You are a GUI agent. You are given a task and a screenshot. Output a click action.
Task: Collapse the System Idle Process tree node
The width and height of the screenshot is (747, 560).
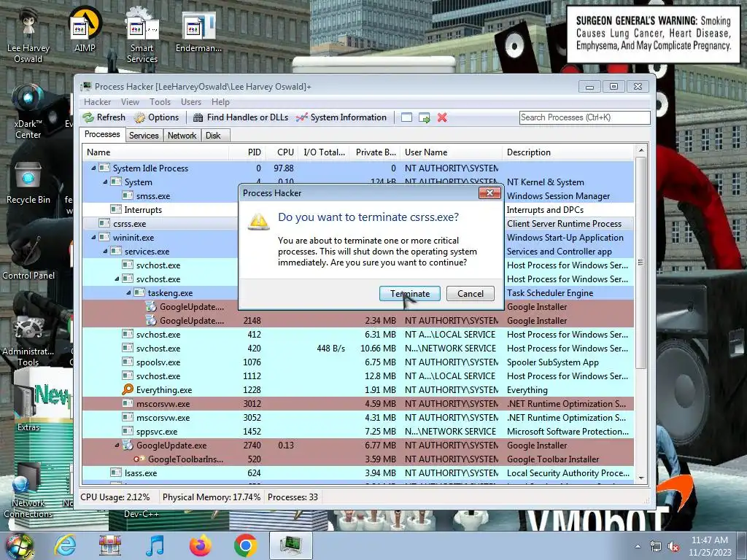93,168
